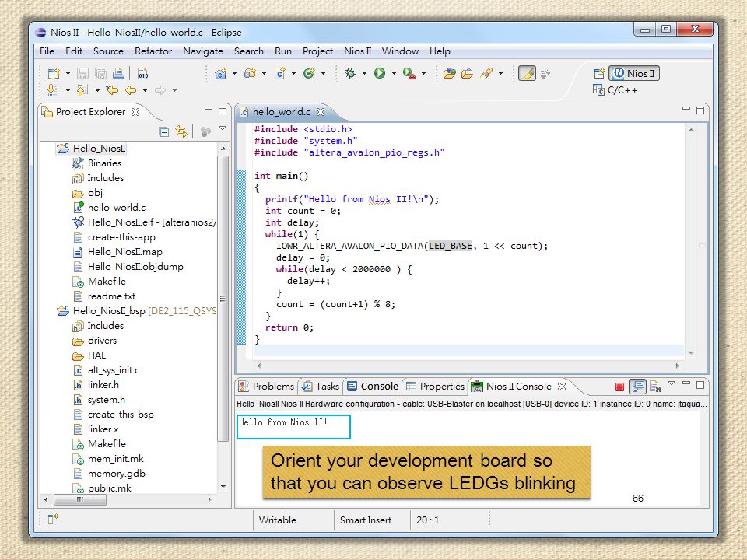This screenshot has width=747, height=560.
Task: Open the Debug icon dropdown arrow
Action: coord(364,73)
